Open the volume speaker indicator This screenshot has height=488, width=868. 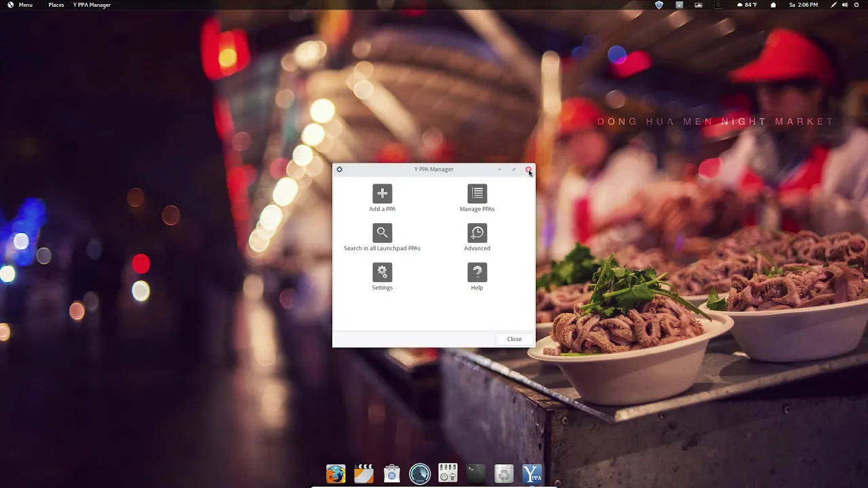(845, 5)
